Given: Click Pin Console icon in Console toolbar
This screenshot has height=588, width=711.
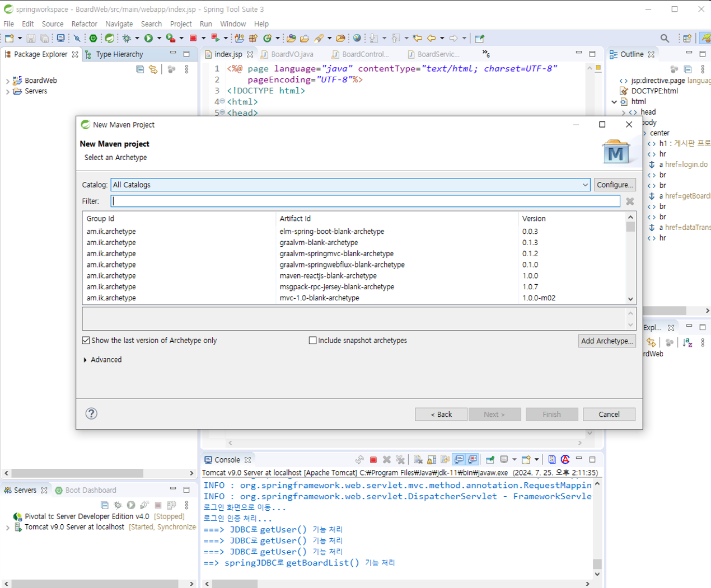Looking at the screenshot, I should tap(490, 460).
